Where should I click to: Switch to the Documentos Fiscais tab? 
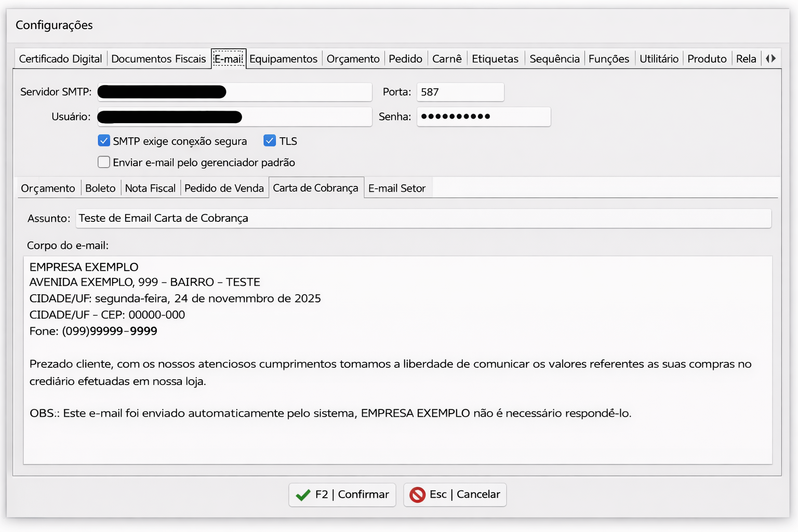(x=158, y=59)
